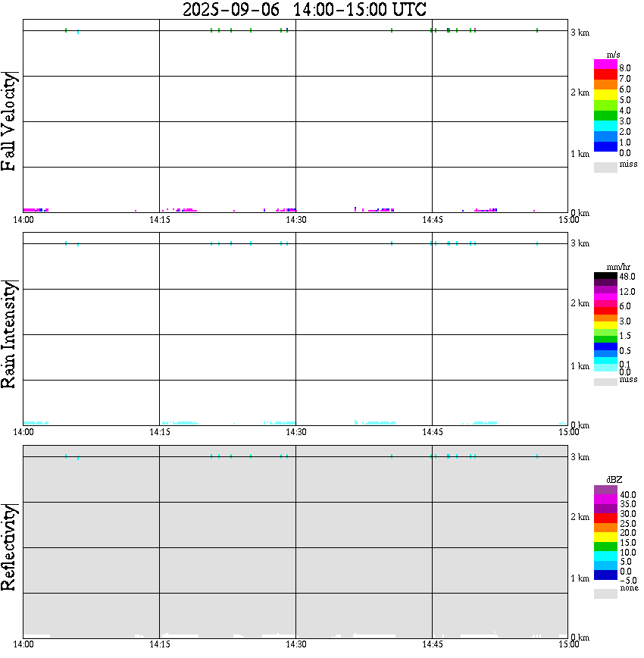This screenshot has width=644, height=658.
Task: Click the '1 km' height label of the Rain Intensity panel
Action: point(580,366)
